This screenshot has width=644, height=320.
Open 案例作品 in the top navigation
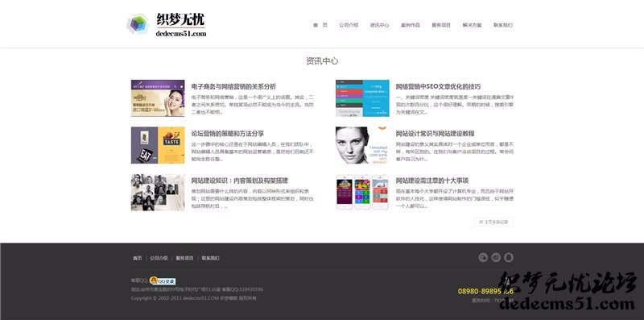point(411,25)
